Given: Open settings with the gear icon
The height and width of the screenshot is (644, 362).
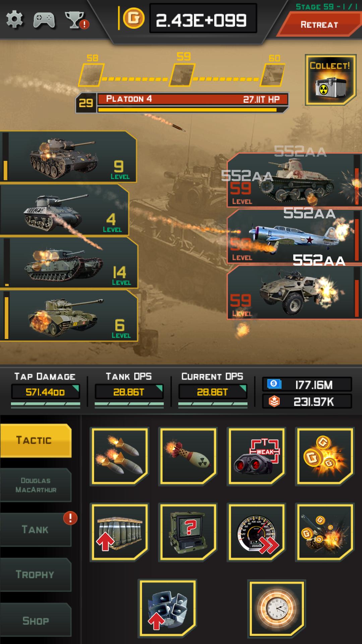Looking at the screenshot, I should 15,19.
